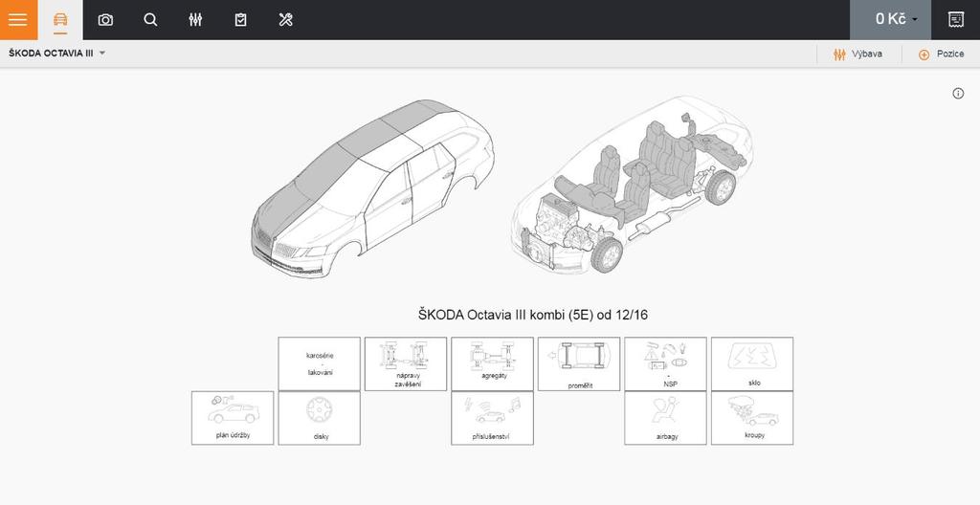The height and width of the screenshot is (505, 980).
Task: Open the wrench and screwdriver tools icon
Action: click(x=285, y=19)
